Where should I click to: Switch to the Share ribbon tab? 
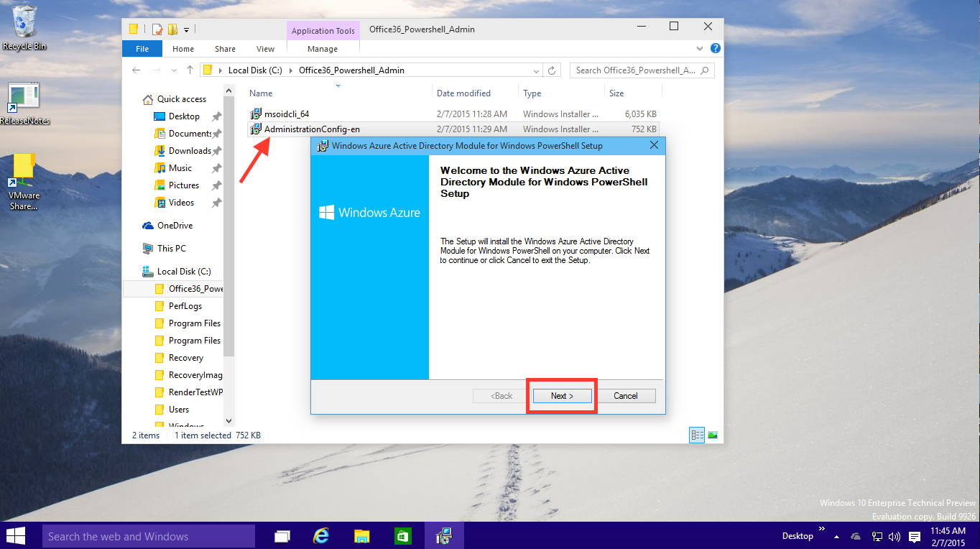point(225,49)
